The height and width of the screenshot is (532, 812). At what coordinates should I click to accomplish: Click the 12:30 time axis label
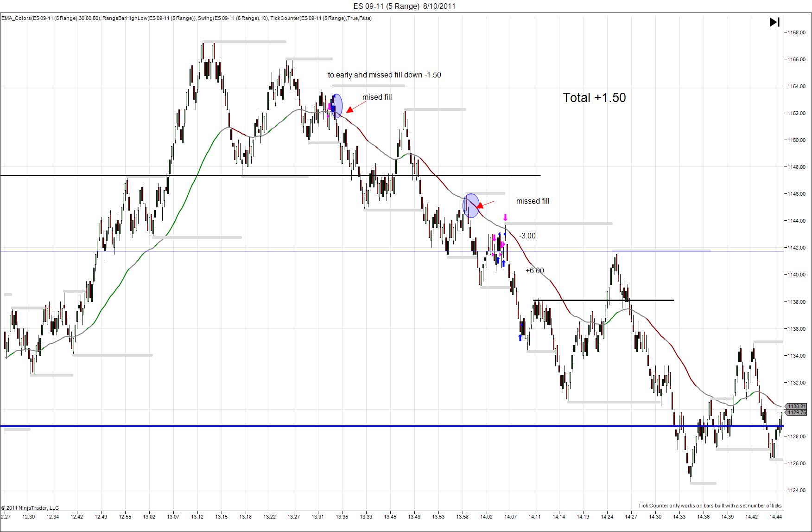point(29,517)
